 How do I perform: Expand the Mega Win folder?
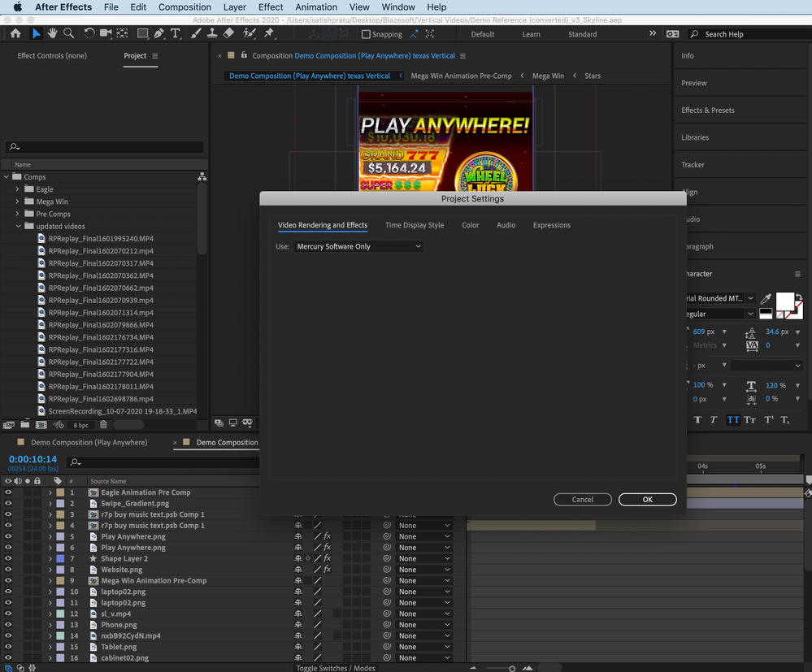pos(17,202)
